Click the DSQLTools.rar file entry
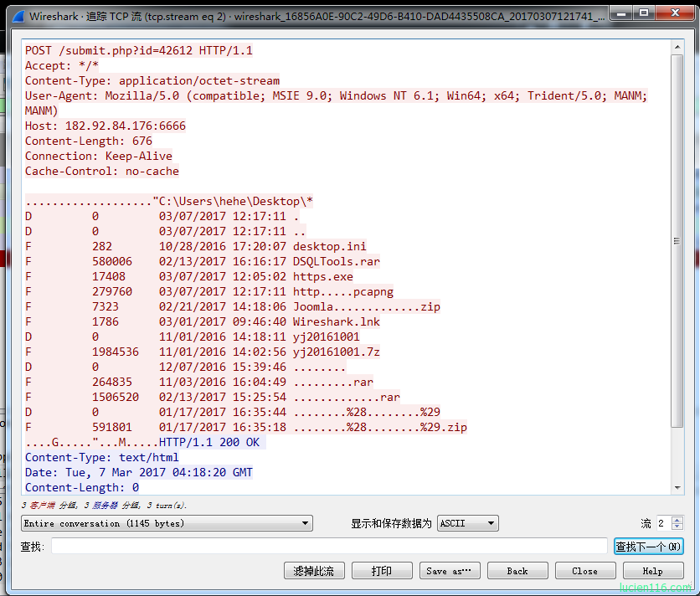Viewport: 700px width, 596px height. point(337,262)
